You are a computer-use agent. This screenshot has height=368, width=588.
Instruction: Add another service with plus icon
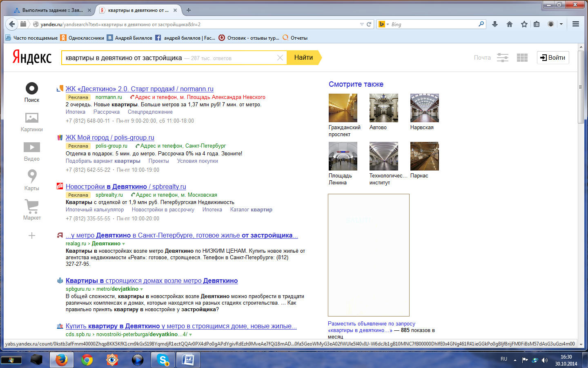(x=32, y=236)
